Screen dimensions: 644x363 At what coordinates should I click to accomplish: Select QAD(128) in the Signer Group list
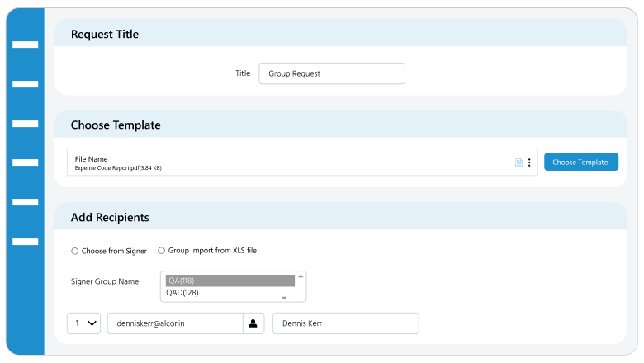tap(230, 293)
